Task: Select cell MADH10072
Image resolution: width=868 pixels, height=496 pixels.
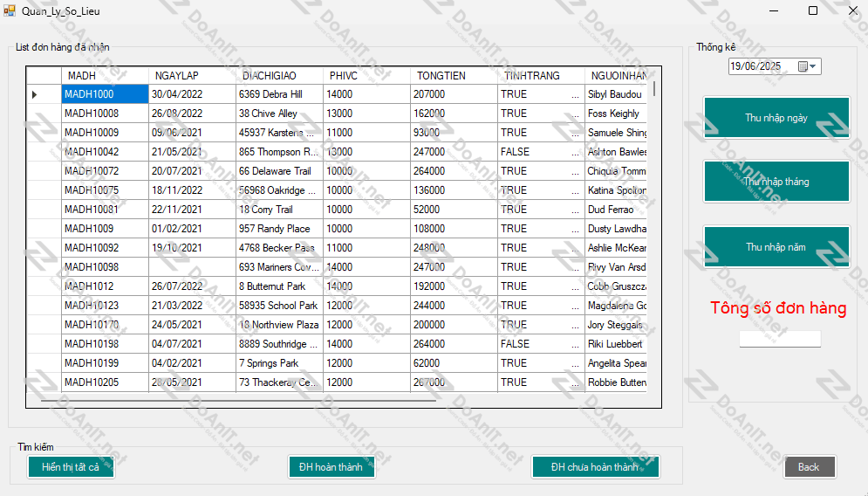Action: coord(105,171)
